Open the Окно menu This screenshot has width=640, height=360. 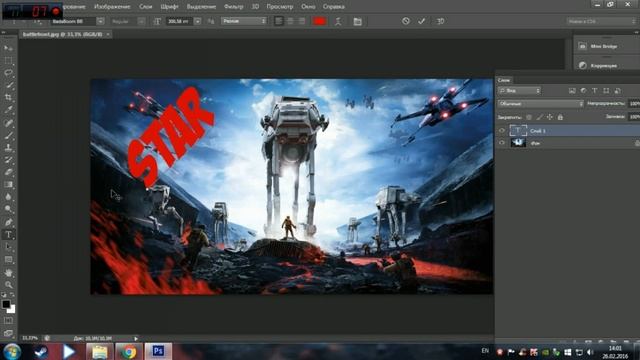308,7
